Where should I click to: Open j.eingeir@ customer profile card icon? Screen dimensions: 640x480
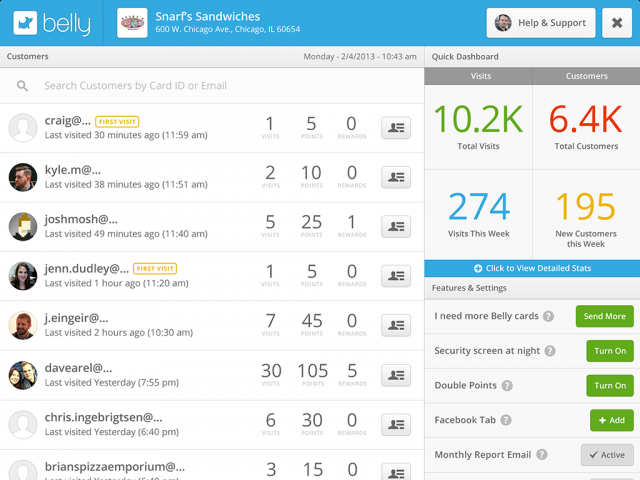click(x=396, y=325)
